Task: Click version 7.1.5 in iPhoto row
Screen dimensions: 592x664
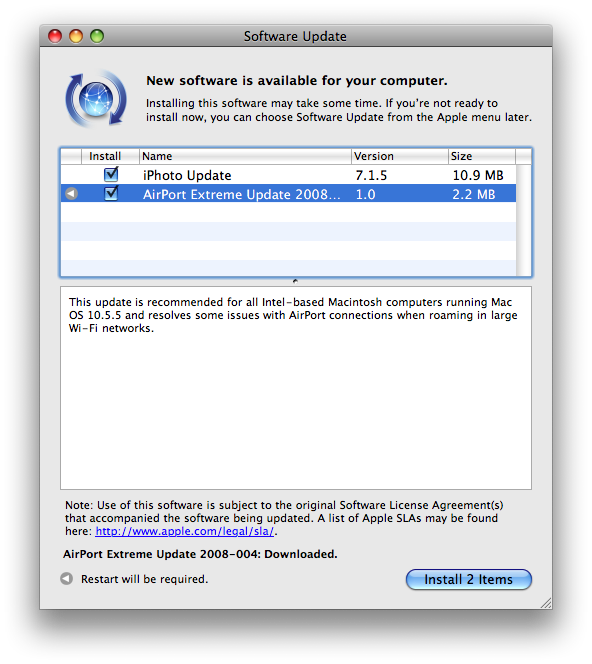Action: 371,175
